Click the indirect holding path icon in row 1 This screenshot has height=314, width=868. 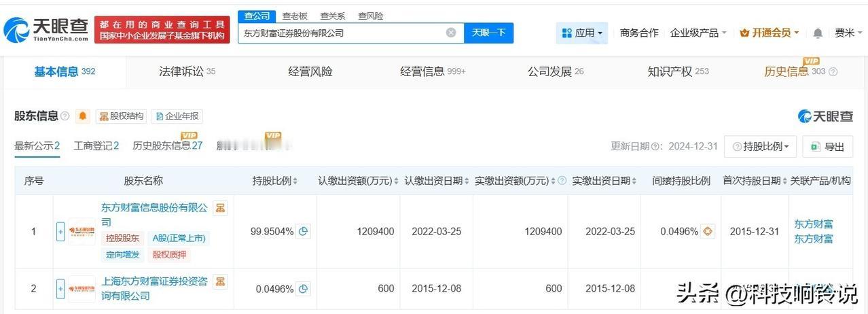708,231
